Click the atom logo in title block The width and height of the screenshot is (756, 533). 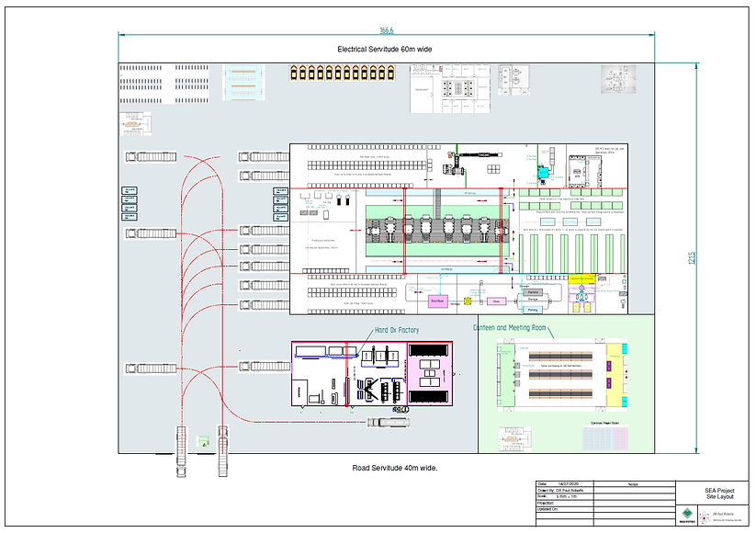705,516
